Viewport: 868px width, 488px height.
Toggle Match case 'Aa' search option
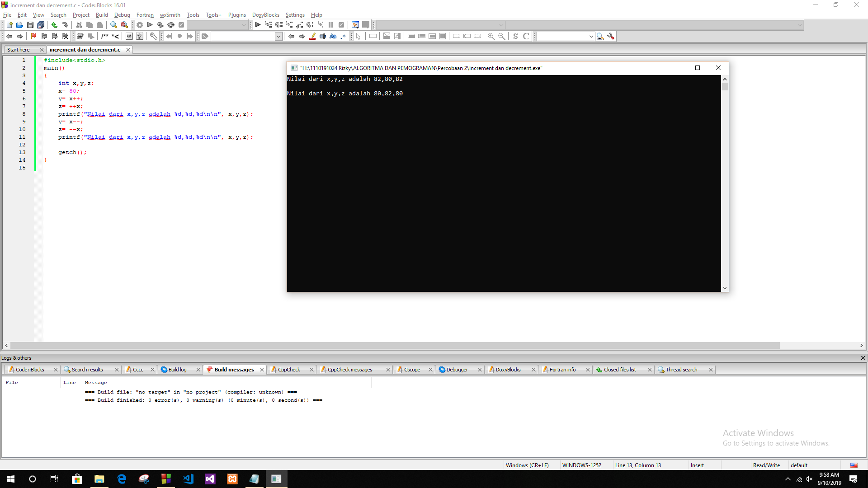tap(333, 36)
